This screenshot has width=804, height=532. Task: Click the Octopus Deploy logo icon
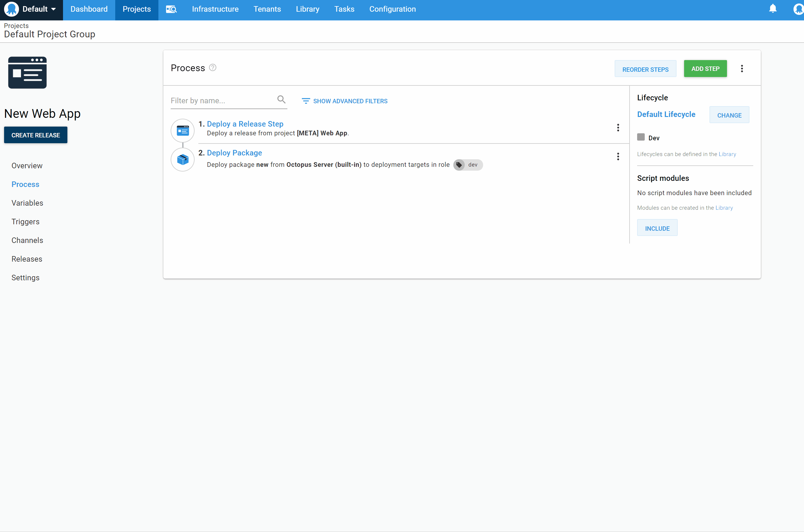click(11, 9)
